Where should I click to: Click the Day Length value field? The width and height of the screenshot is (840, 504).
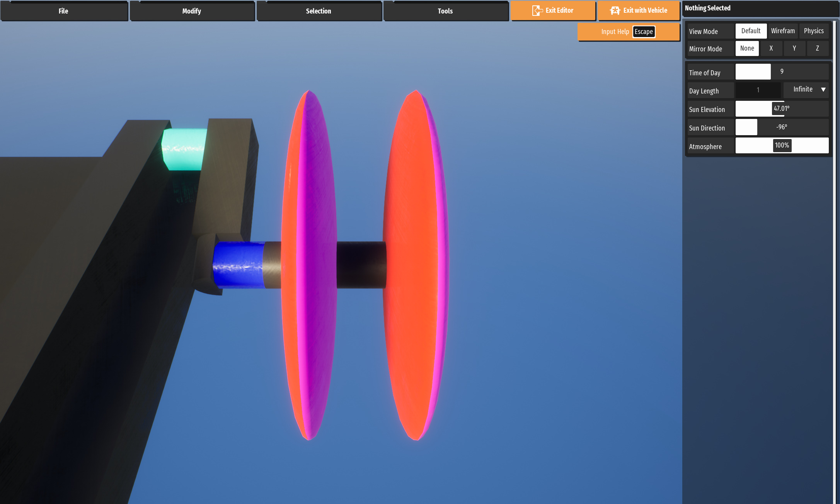tap(758, 90)
